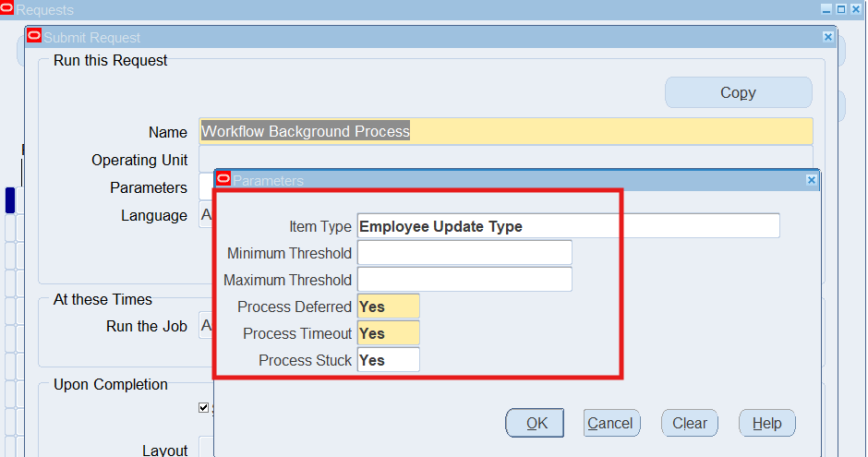868x457 pixels.
Task: Minimize the Requests window
Action: tap(826, 9)
